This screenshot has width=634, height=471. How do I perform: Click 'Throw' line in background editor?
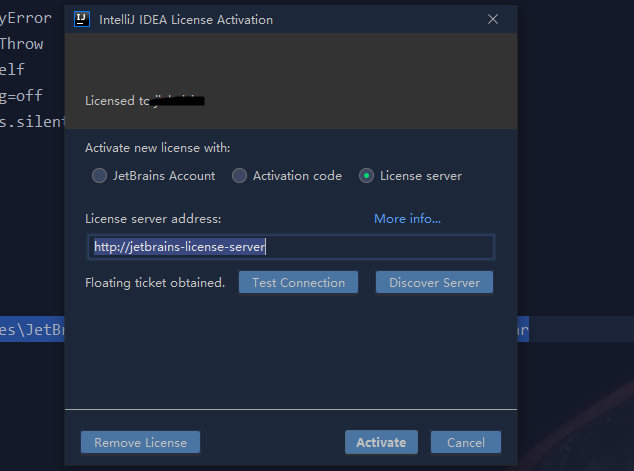pos(21,44)
